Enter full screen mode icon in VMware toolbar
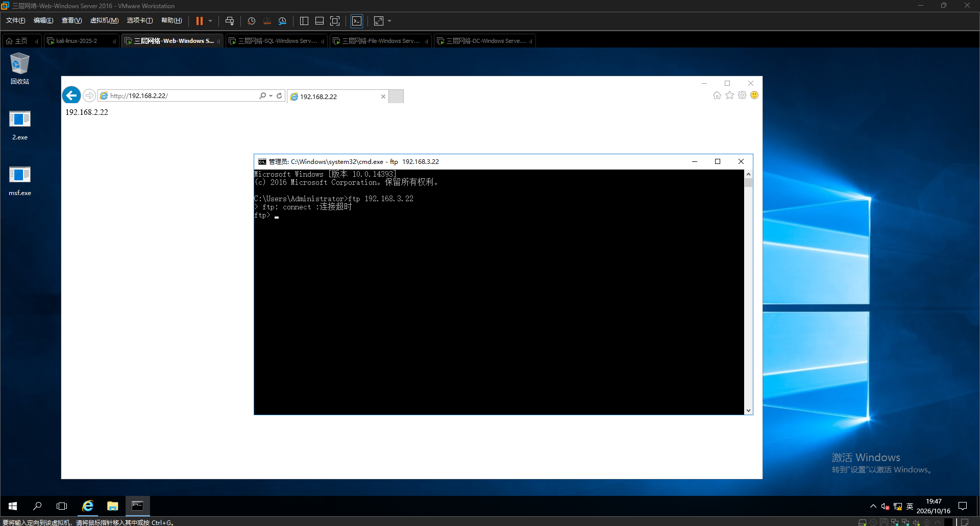This screenshot has height=526, width=980. [335, 21]
